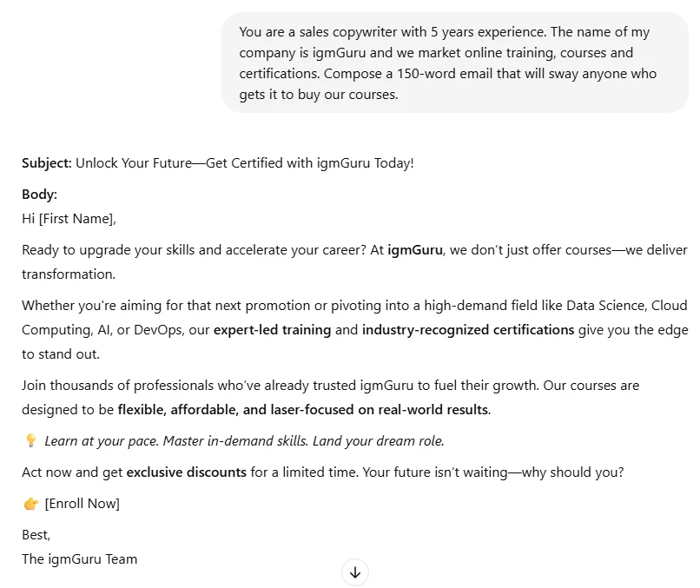Click bold industry-recognized certifications text
Image resolution: width=700 pixels, height=588 pixels.
coord(468,330)
